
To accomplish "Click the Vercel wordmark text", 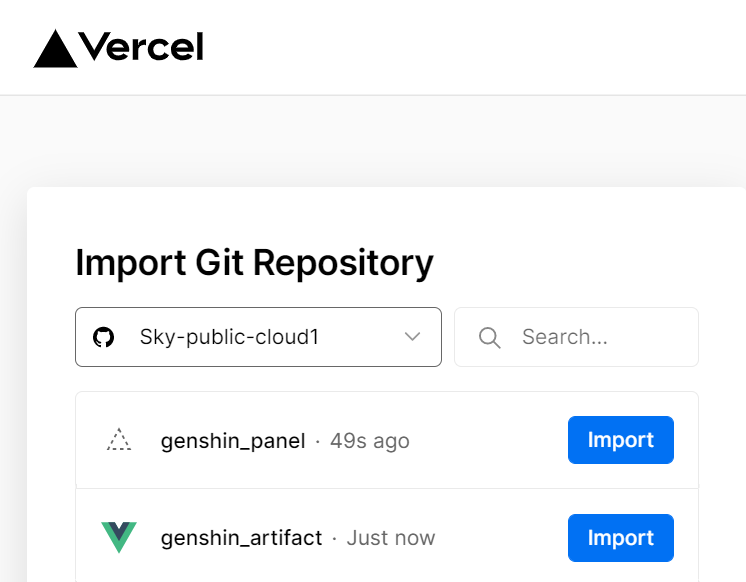I will pos(141,47).
